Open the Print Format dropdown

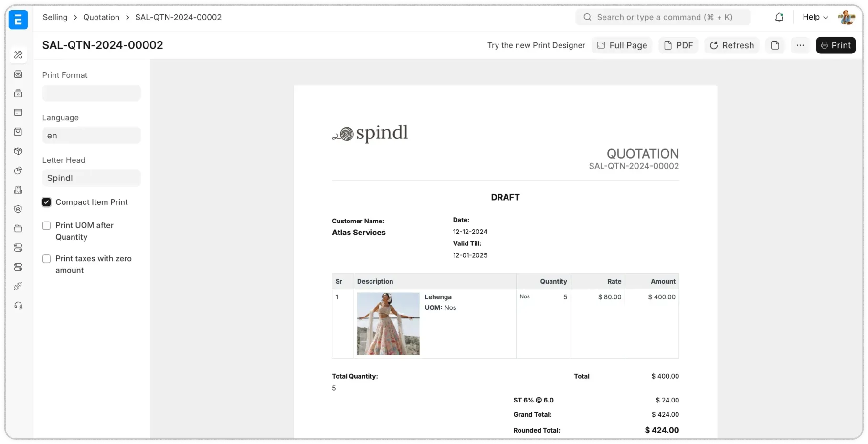click(91, 93)
